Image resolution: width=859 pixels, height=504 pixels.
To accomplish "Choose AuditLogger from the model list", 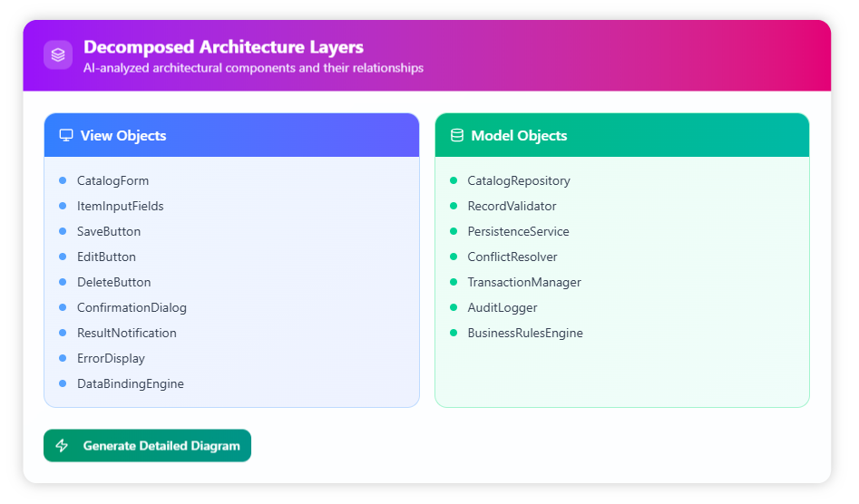I will point(502,308).
